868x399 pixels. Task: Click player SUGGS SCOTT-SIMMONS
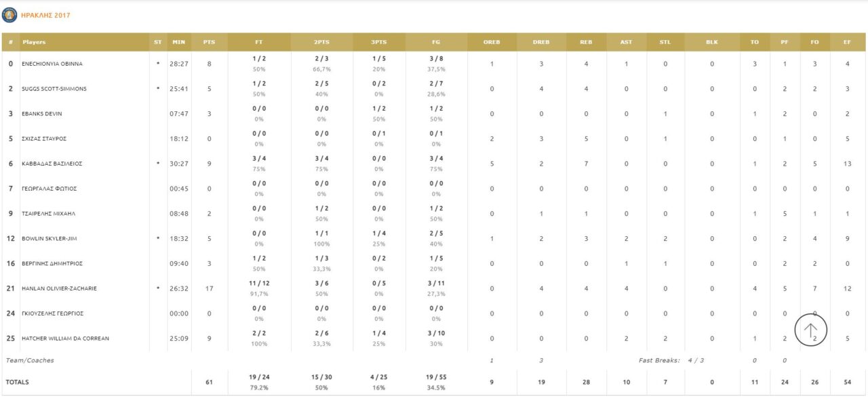tap(54, 89)
